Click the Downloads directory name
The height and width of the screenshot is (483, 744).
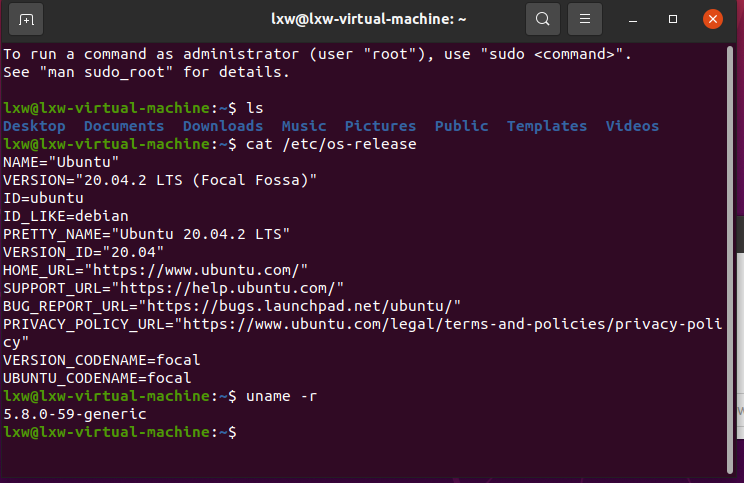click(223, 126)
